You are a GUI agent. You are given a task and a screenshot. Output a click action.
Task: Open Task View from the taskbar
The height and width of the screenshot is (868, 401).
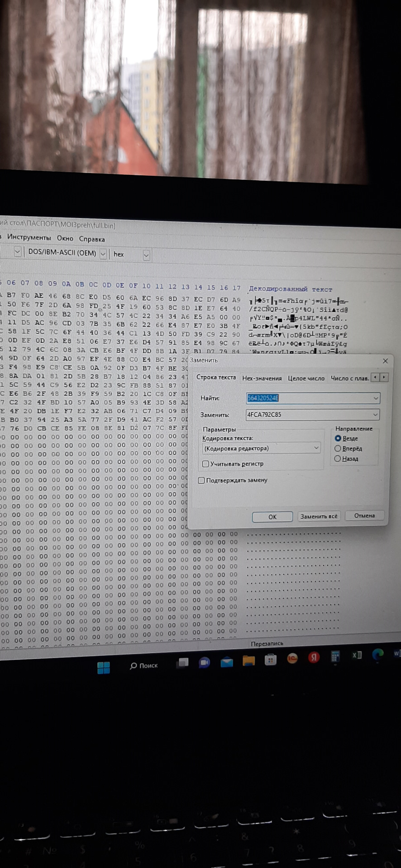(x=183, y=663)
